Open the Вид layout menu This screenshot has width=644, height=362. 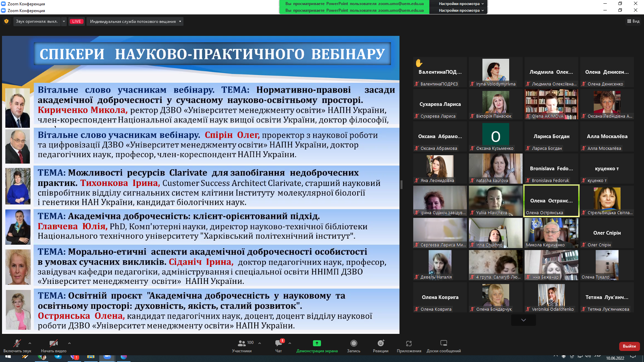(x=633, y=21)
